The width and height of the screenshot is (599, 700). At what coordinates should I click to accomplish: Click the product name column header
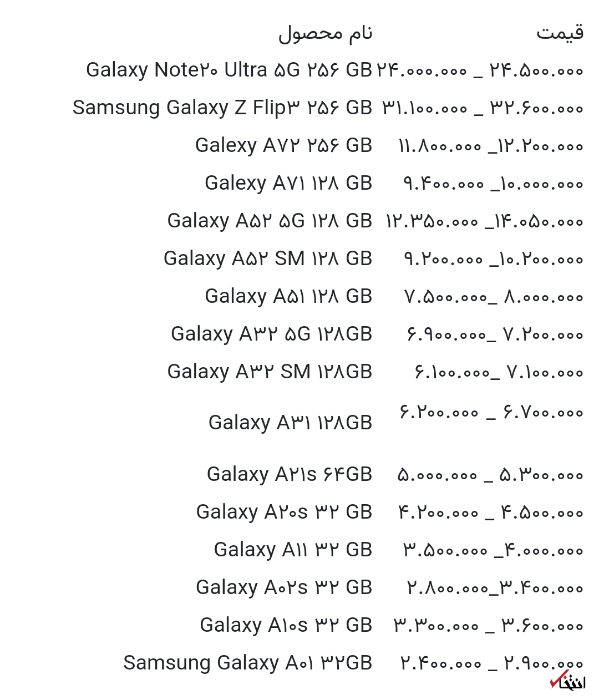pyautogui.click(x=325, y=33)
